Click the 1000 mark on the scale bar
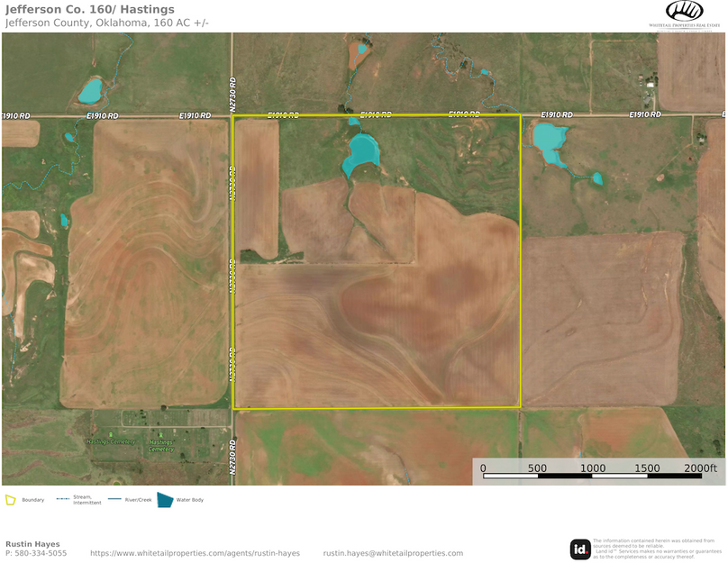Screen dimensions: 728x563 coord(593,468)
